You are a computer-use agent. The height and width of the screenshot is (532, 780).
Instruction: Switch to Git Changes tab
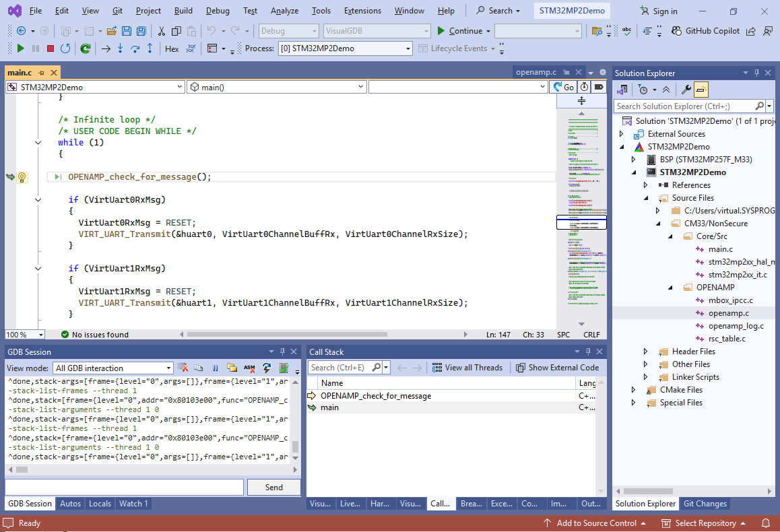(705, 504)
